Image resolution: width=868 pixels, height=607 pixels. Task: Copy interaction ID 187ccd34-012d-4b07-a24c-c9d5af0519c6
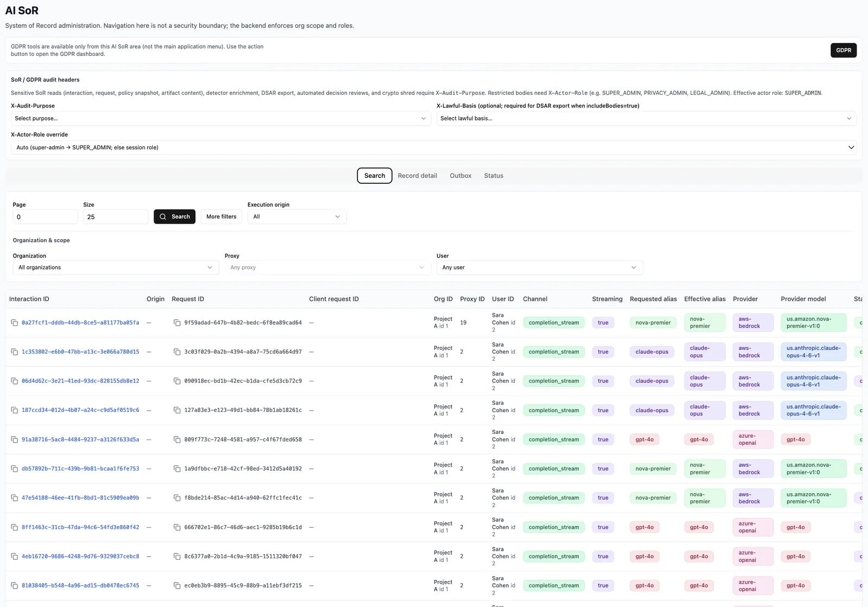(15, 410)
